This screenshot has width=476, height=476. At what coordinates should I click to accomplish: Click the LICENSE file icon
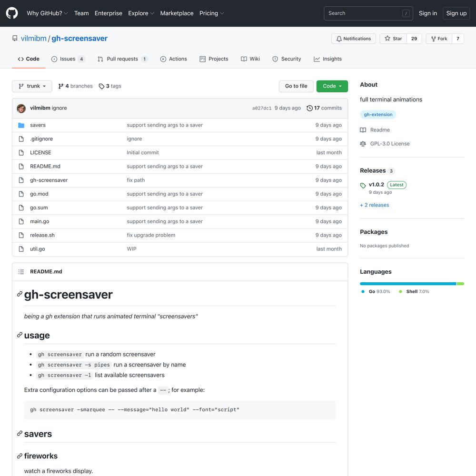(21, 152)
